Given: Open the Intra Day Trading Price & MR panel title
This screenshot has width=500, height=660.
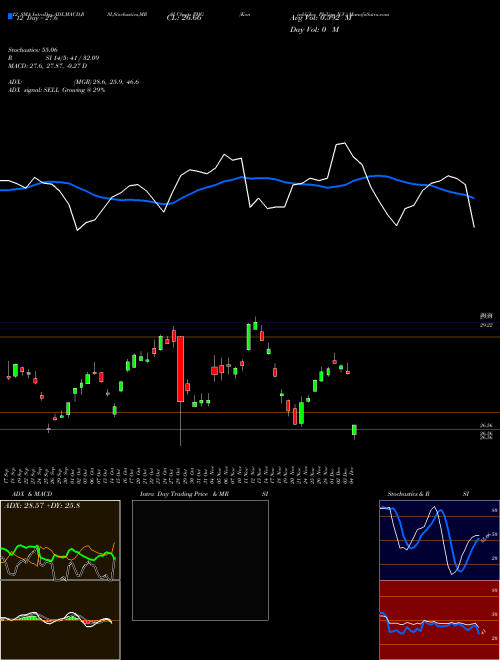Looking at the screenshot, I should point(184,494).
